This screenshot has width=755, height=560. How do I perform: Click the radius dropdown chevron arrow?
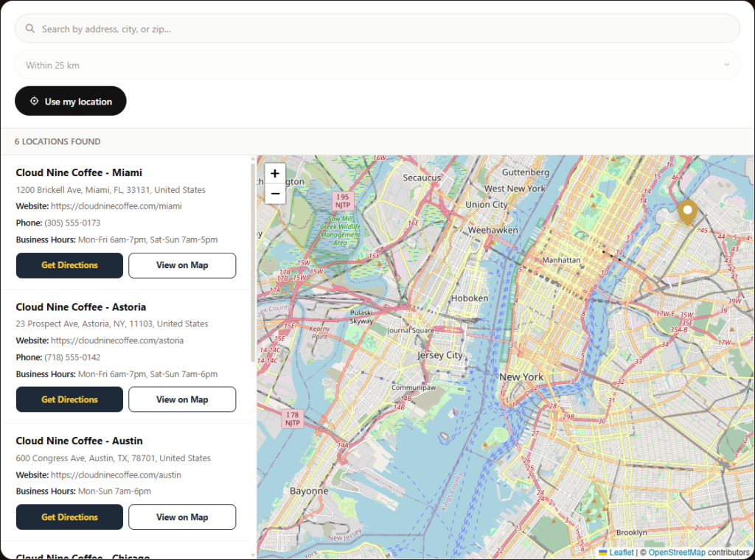pyautogui.click(x=726, y=64)
